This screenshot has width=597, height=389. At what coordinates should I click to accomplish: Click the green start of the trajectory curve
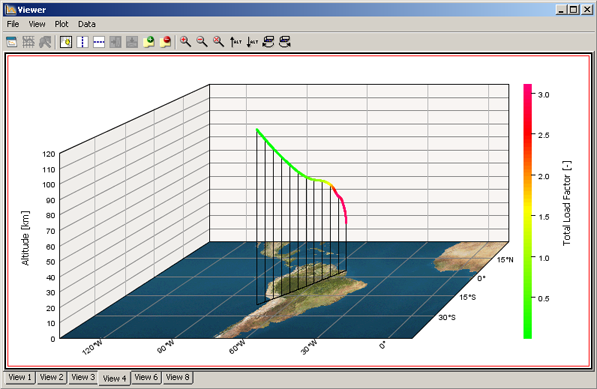pos(258,131)
